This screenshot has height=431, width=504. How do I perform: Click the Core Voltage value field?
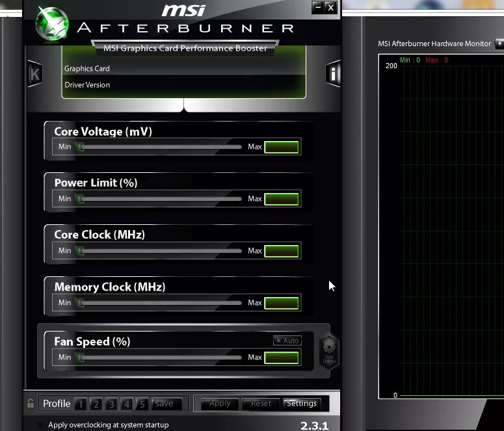click(282, 147)
